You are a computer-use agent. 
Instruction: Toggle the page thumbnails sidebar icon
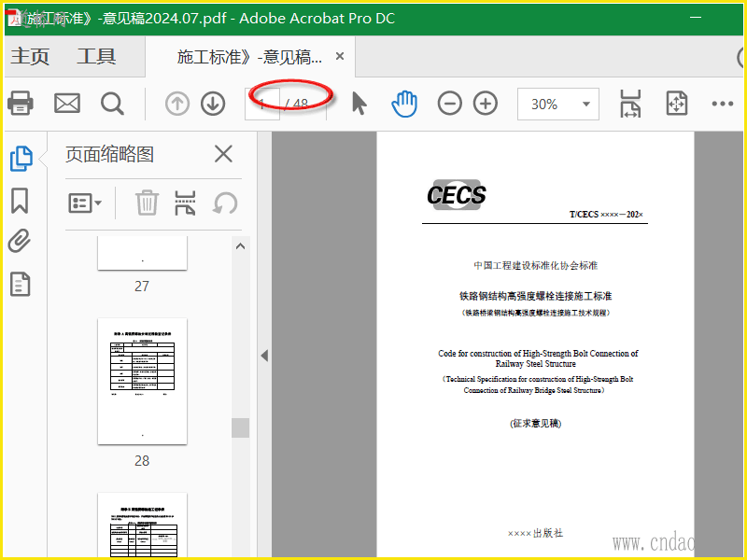point(21,159)
